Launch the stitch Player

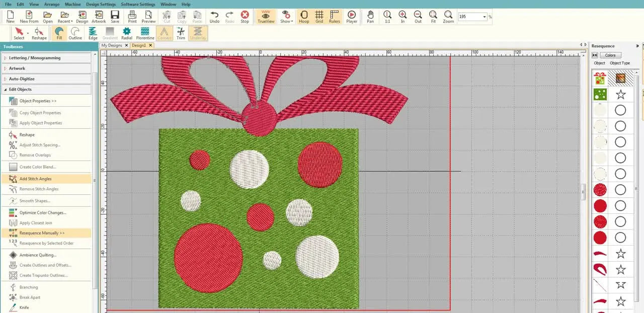click(x=352, y=17)
